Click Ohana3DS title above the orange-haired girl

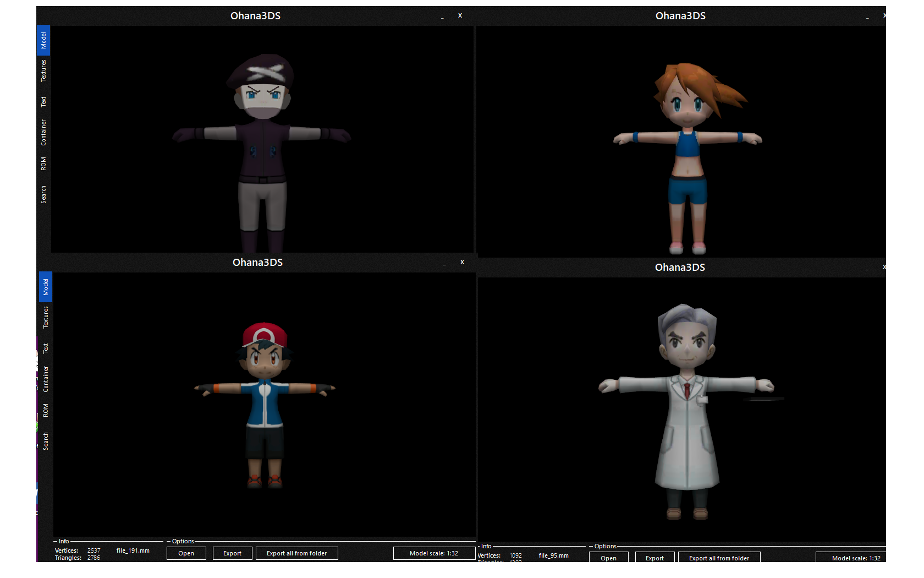point(681,16)
